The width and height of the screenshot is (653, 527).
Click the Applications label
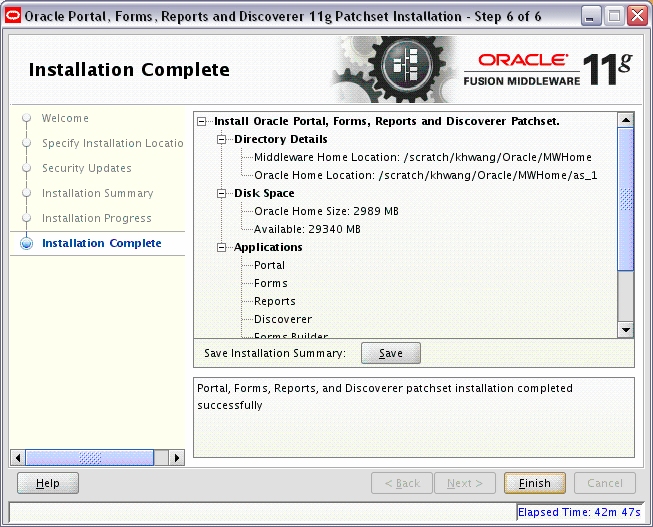268,247
